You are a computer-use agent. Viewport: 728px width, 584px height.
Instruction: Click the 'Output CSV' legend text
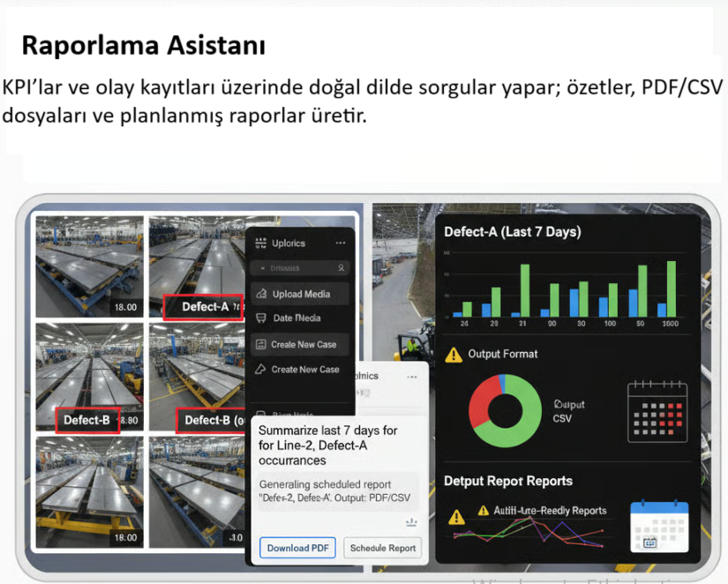click(x=568, y=411)
